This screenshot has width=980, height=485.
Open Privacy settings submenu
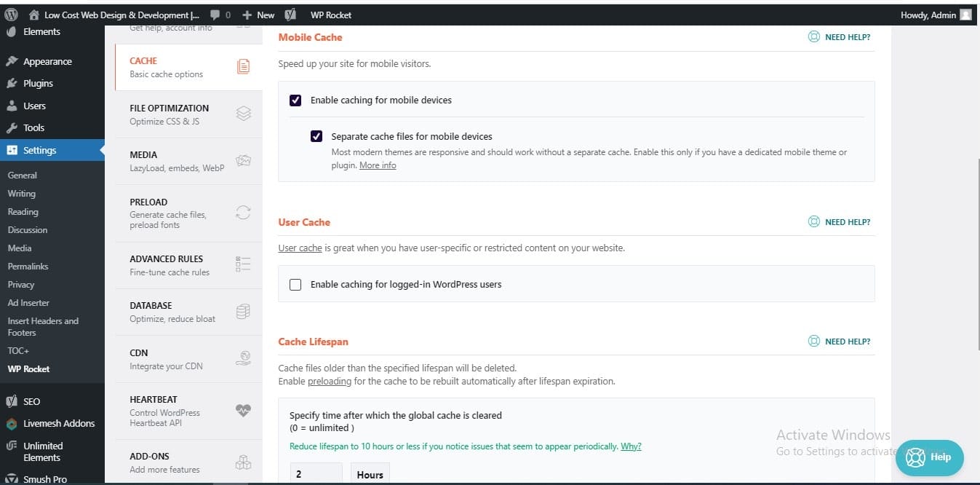click(21, 285)
